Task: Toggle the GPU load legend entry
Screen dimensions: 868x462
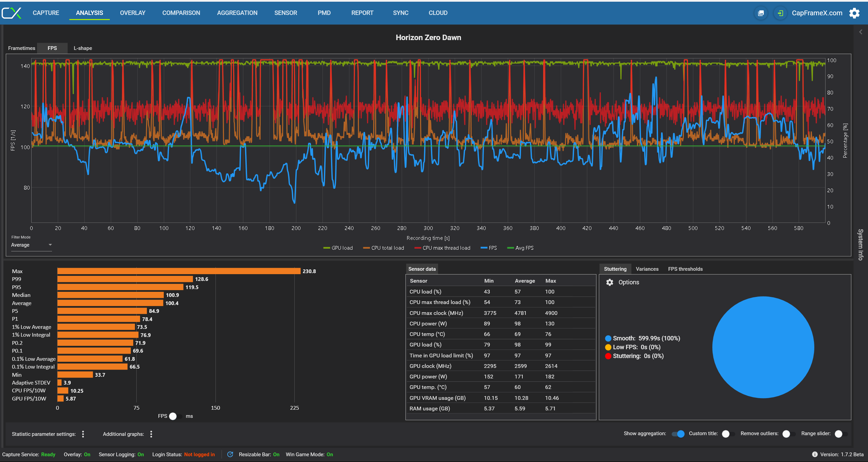Action: pos(338,248)
